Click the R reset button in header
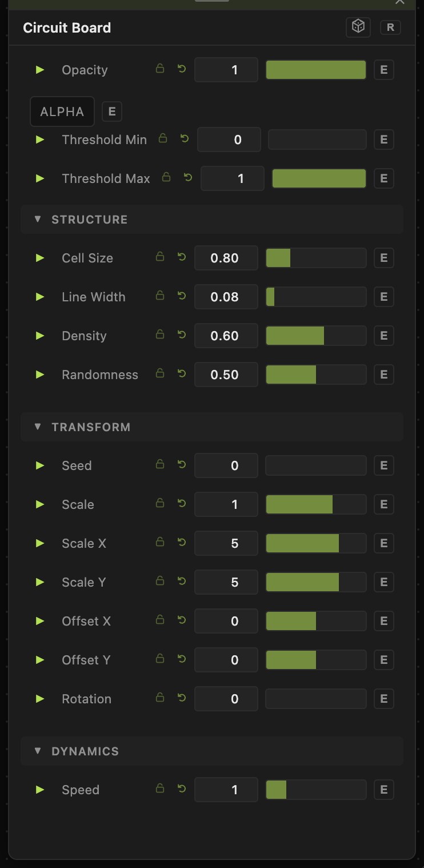The width and height of the screenshot is (424, 868). [x=390, y=27]
